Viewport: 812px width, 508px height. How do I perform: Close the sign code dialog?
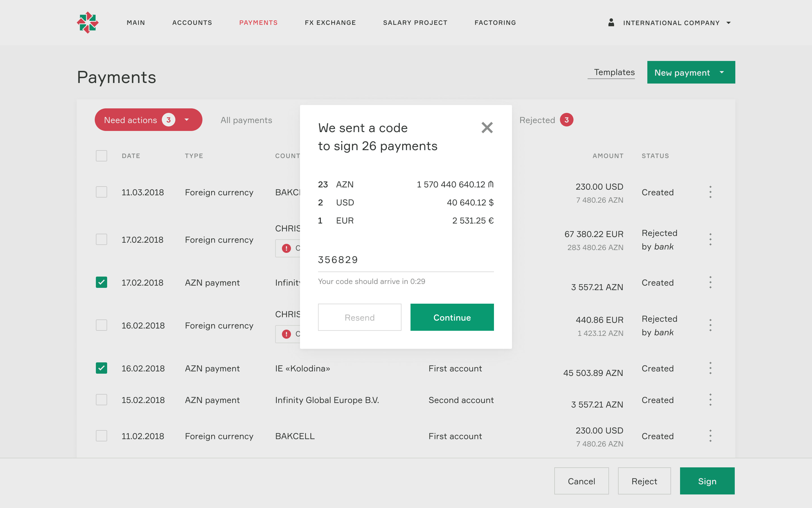click(487, 128)
